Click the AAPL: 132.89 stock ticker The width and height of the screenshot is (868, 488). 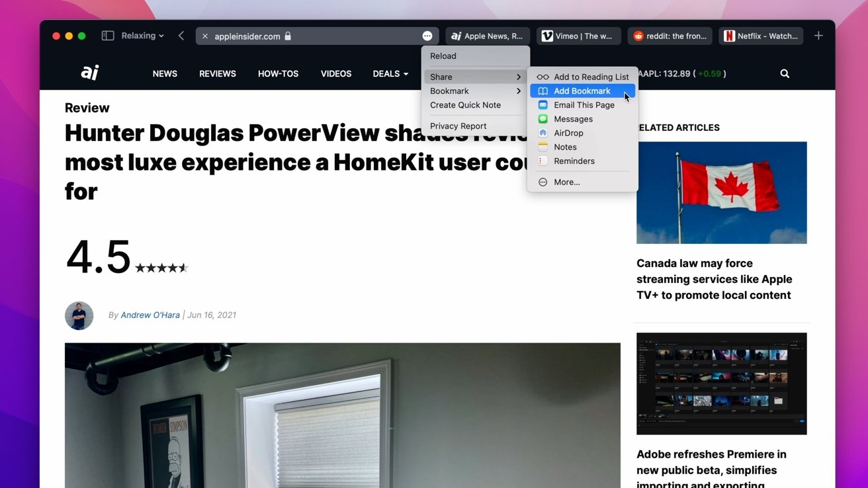pyautogui.click(x=682, y=73)
